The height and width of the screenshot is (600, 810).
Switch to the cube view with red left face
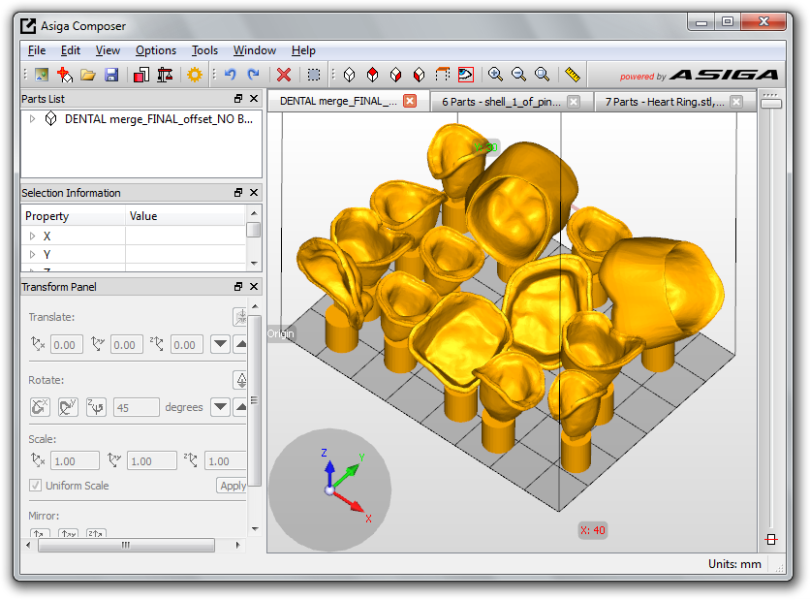[419, 75]
